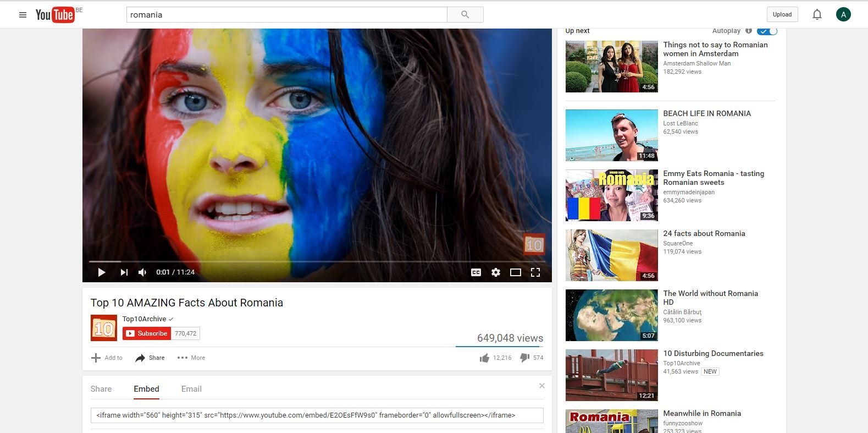Open Things not to say to Romanian women thumbnail
Screen dimensions: 868x433
(611, 66)
